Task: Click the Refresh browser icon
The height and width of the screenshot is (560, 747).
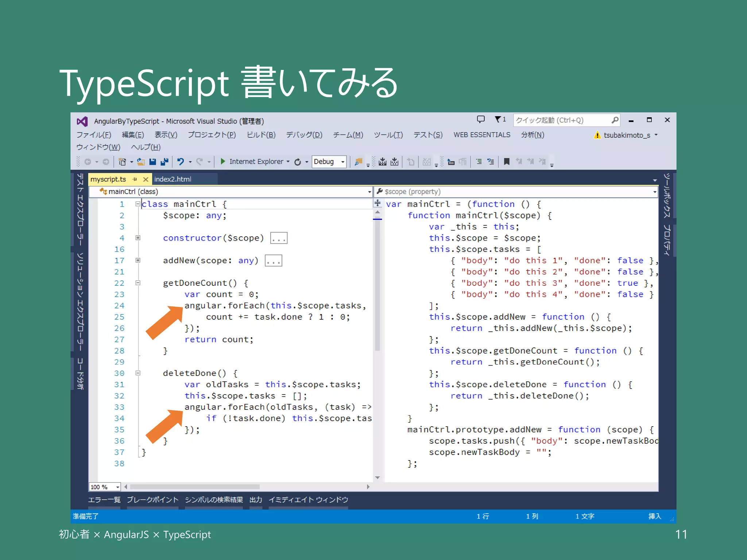Action: [298, 162]
